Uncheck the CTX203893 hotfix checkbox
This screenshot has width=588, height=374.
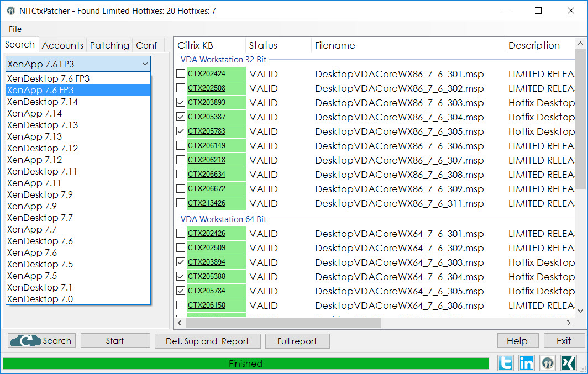pos(181,102)
